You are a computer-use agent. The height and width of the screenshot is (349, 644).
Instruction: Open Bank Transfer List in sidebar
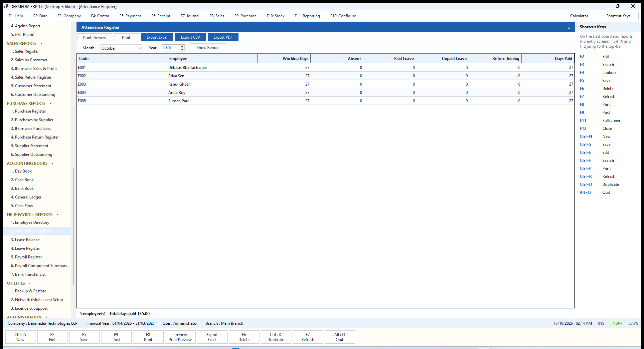tap(30, 274)
